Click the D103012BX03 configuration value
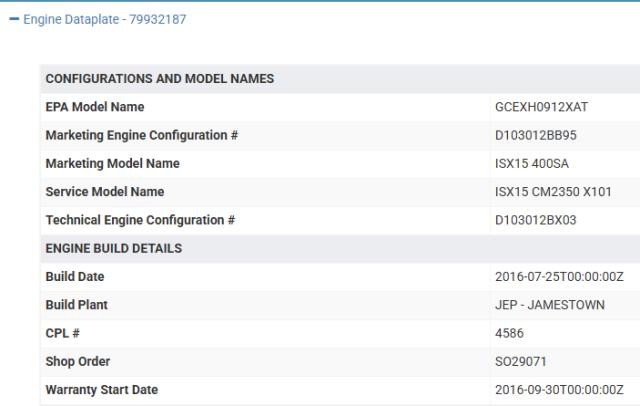 pos(537,220)
